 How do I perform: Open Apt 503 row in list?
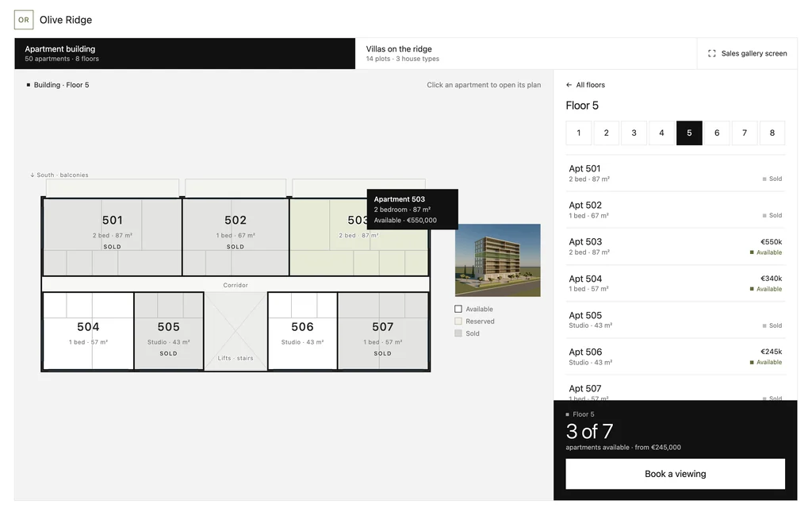pos(676,247)
